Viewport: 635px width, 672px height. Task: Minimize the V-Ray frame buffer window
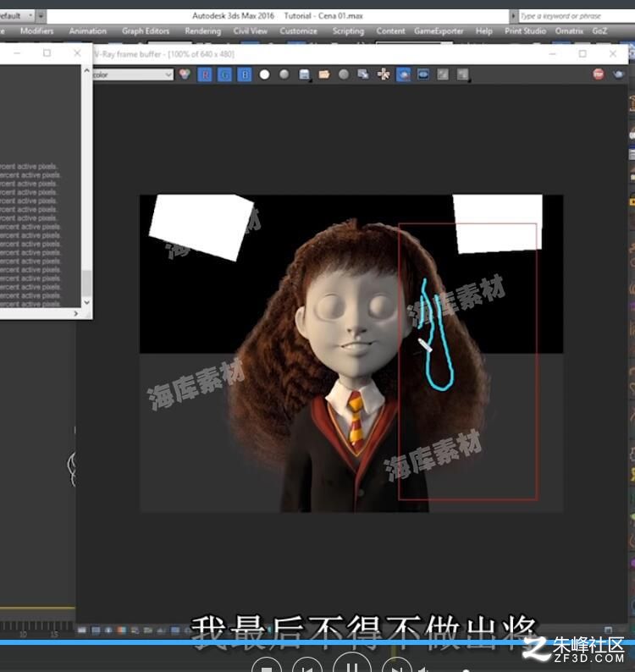tap(552, 53)
